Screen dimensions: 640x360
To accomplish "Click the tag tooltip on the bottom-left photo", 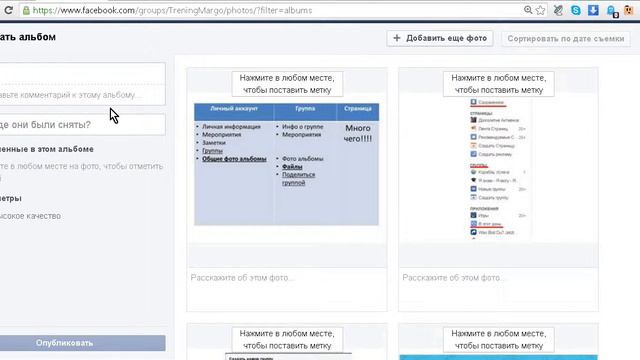I will coord(287,340).
